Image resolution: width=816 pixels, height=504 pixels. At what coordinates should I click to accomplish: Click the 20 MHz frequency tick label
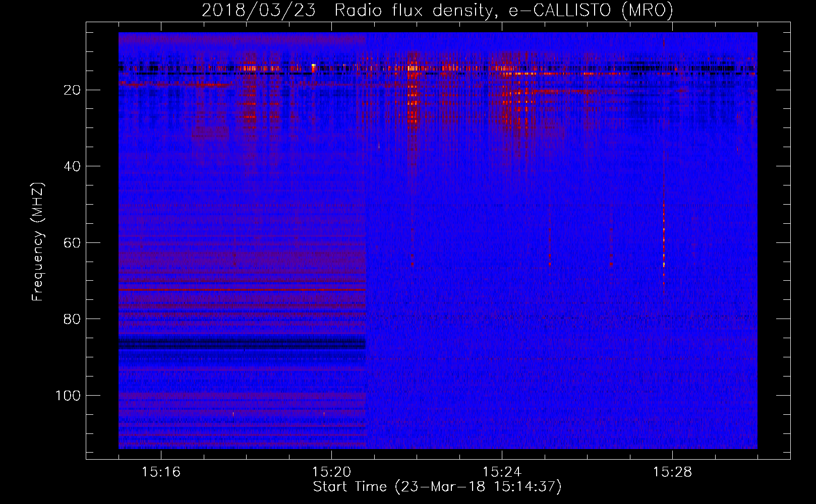coord(73,90)
